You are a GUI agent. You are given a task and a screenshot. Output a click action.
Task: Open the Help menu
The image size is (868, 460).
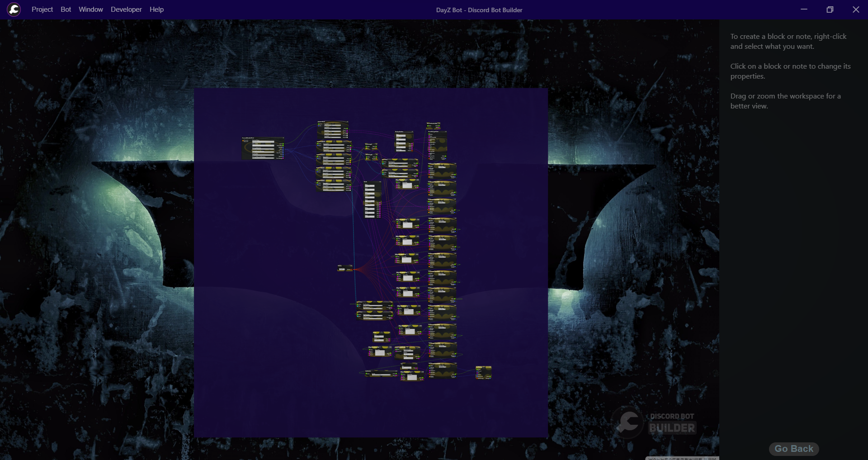click(x=156, y=9)
